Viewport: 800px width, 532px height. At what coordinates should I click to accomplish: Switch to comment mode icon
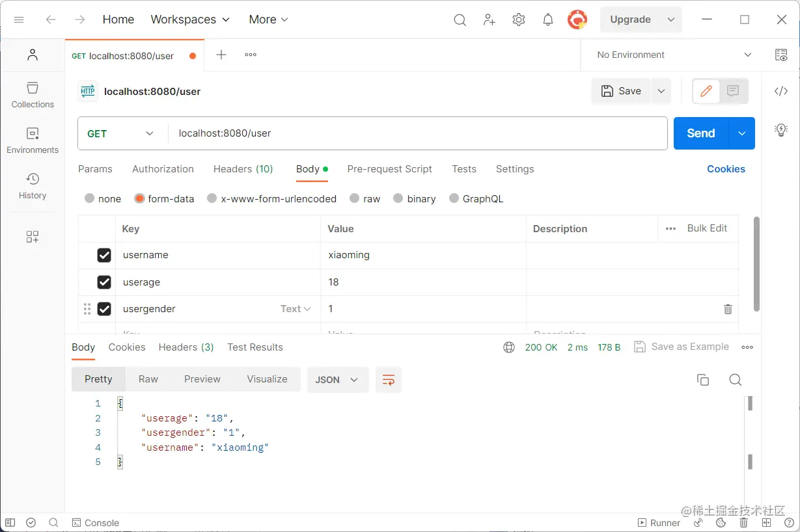(733, 91)
